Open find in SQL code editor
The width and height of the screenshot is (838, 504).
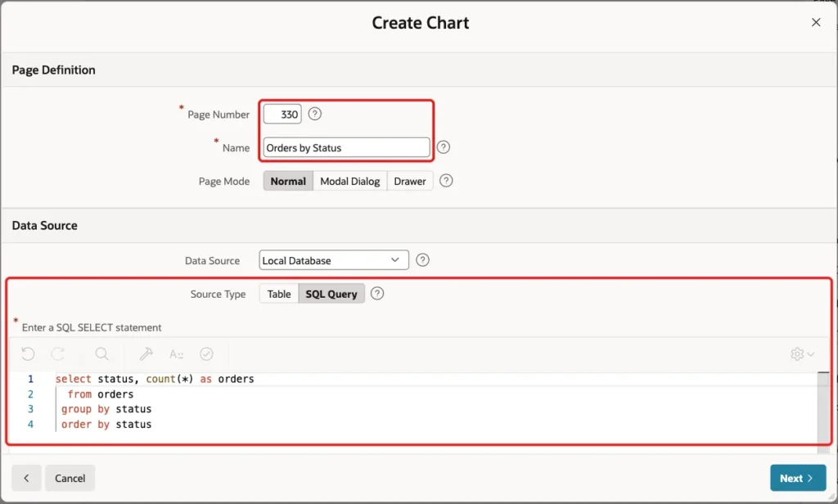pyautogui.click(x=101, y=353)
